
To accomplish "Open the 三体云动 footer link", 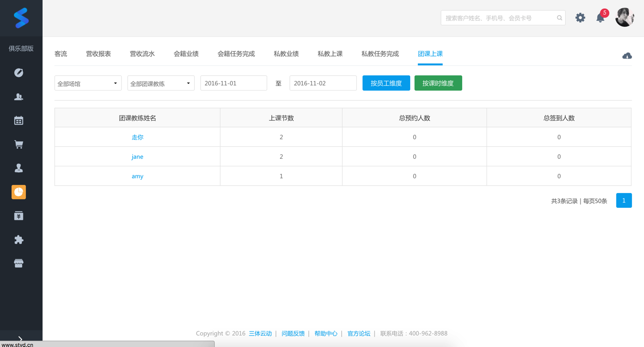I will (x=260, y=334).
